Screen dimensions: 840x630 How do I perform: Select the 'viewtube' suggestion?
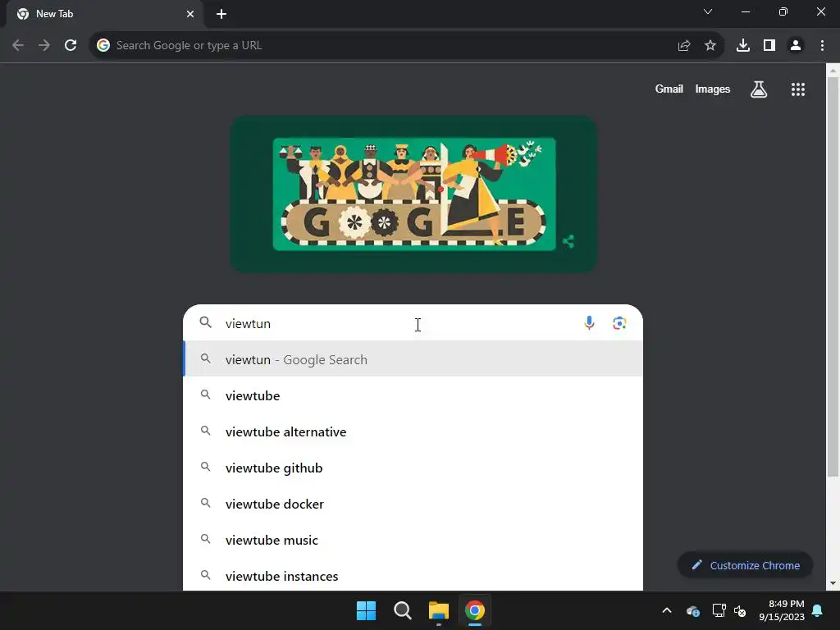[413, 395]
